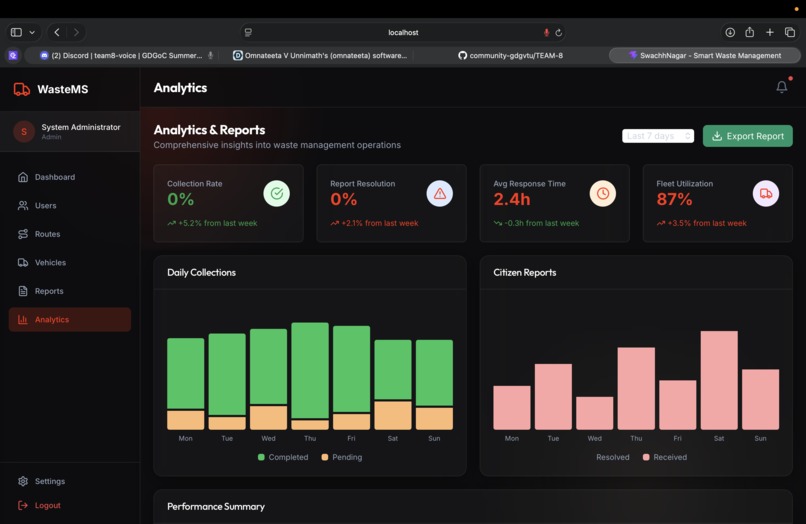Show tab overview icon
The image size is (806, 524).
point(790,32)
